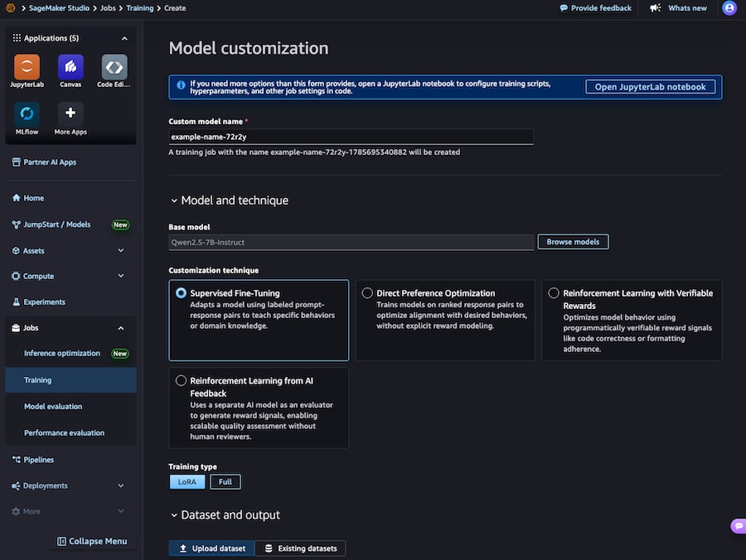746x560 pixels.
Task: Click the Provide feedback text link
Action: [x=602, y=8]
